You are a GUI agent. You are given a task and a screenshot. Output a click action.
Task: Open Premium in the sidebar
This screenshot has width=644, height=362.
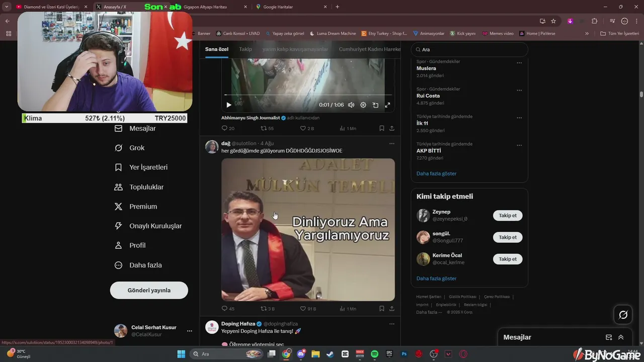tap(136, 207)
